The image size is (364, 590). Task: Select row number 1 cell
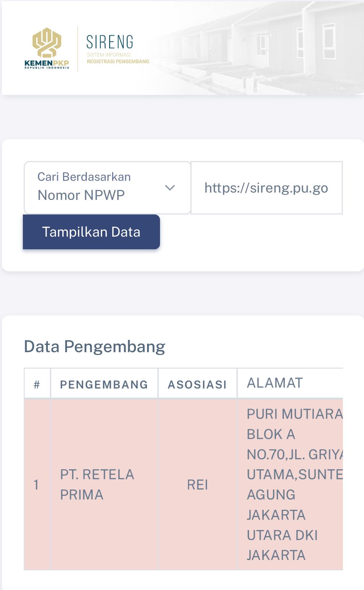36,485
